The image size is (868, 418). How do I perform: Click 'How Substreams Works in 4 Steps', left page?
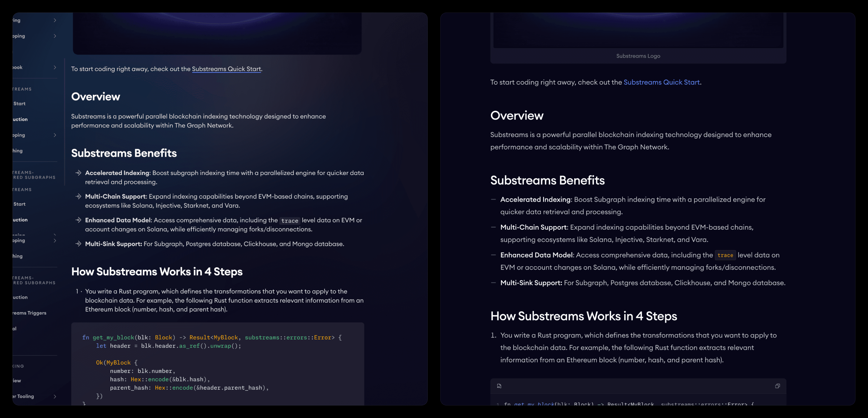point(157,272)
